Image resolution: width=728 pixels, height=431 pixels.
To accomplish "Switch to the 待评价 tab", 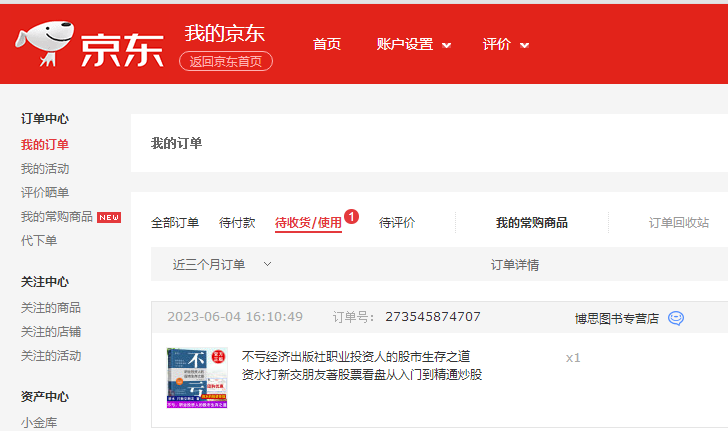I will coord(397,222).
